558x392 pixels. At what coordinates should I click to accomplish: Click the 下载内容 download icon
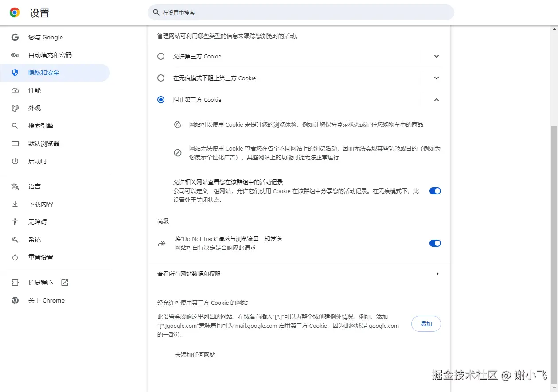point(15,204)
